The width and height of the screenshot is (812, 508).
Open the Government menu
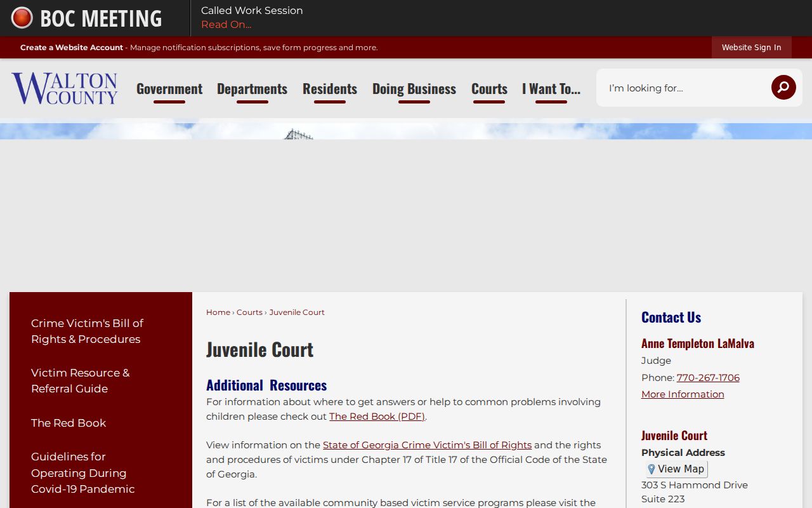coord(169,89)
